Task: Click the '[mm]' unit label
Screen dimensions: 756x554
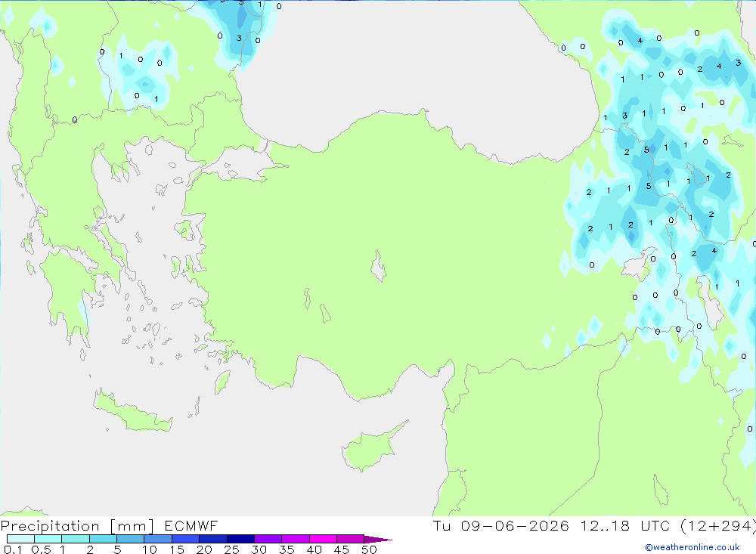Action: point(132,526)
